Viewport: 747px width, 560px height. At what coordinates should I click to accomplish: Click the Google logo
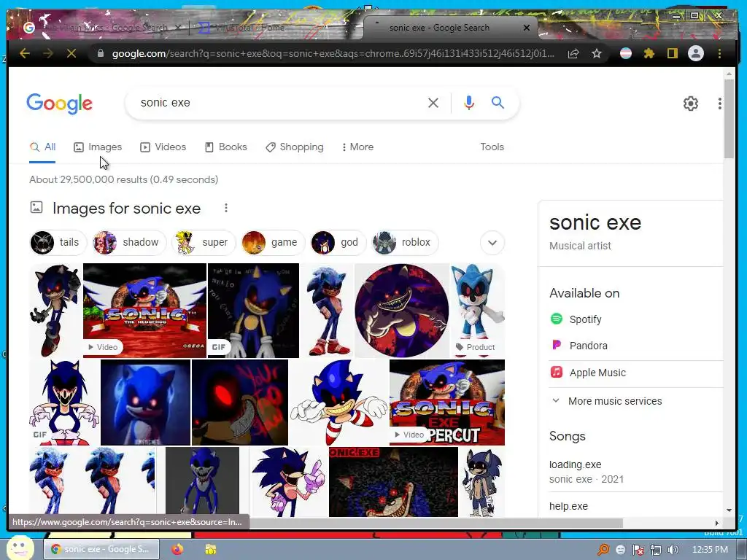[60, 104]
